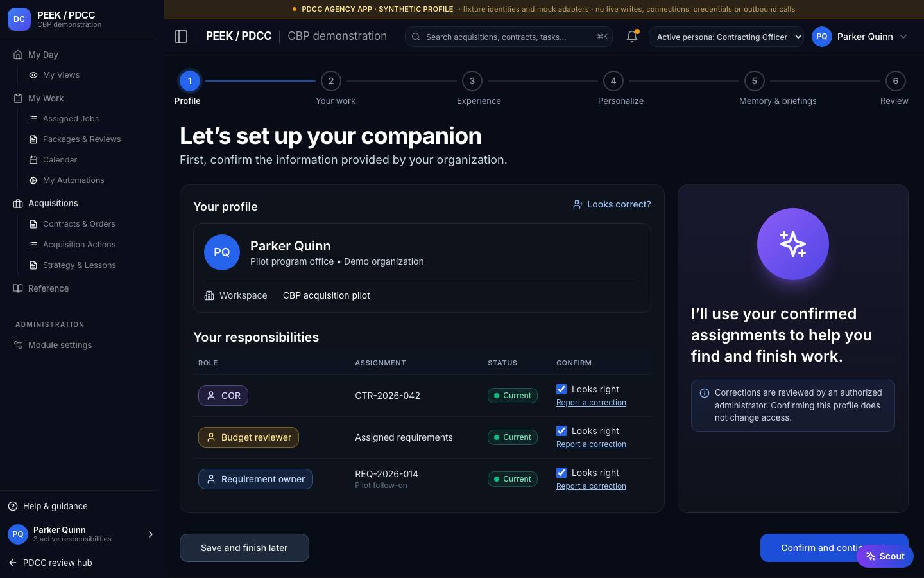This screenshot has width=924, height=578.
Task: Click Looks correct? link
Action: coord(612,204)
